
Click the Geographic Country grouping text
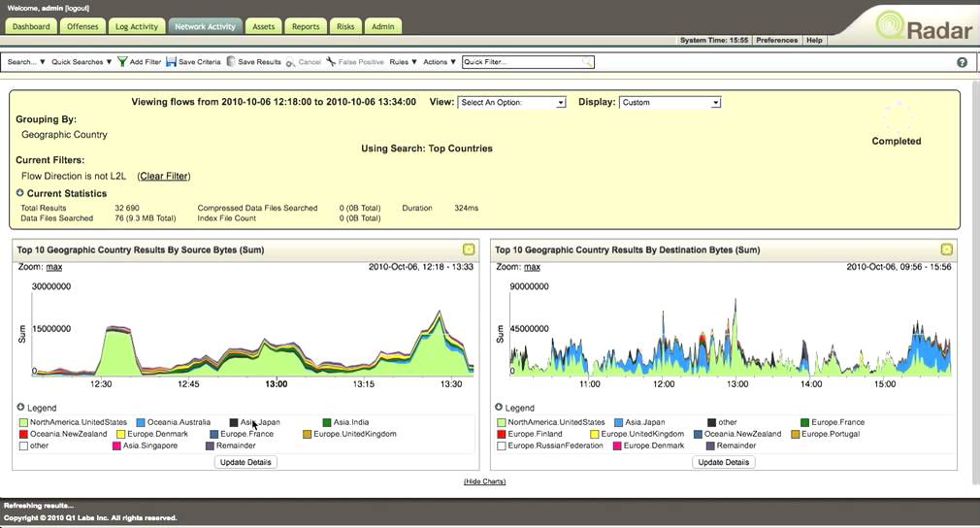coord(64,134)
